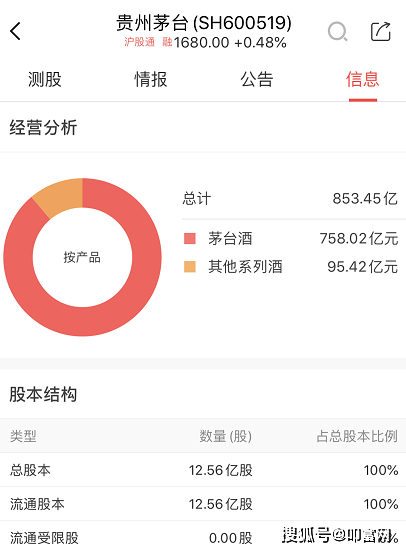
Task: Open the 经营分析 section header
Action: (43, 127)
